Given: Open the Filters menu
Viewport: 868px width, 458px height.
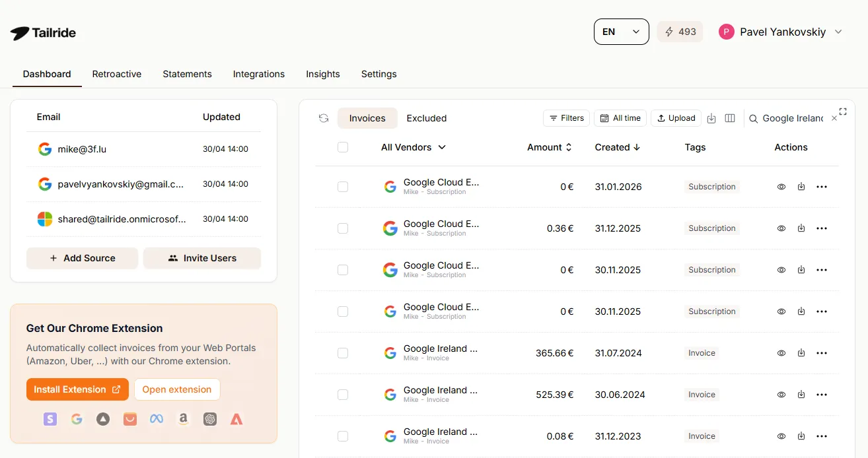Looking at the screenshot, I should coord(566,118).
